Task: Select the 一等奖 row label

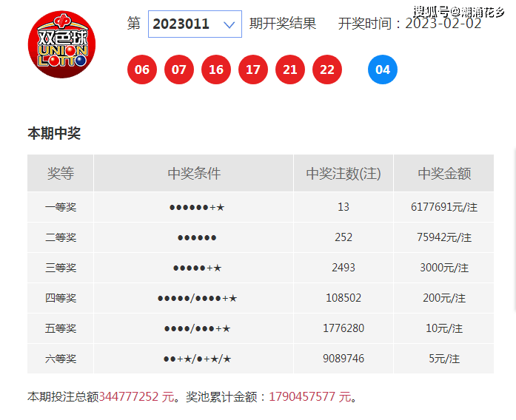Action: tap(61, 207)
